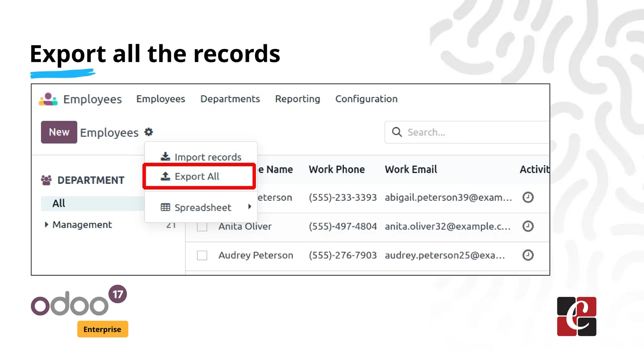This screenshot has width=644, height=362.
Task: Open activity clock for abigail.peterson39 row
Action: click(x=528, y=197)
